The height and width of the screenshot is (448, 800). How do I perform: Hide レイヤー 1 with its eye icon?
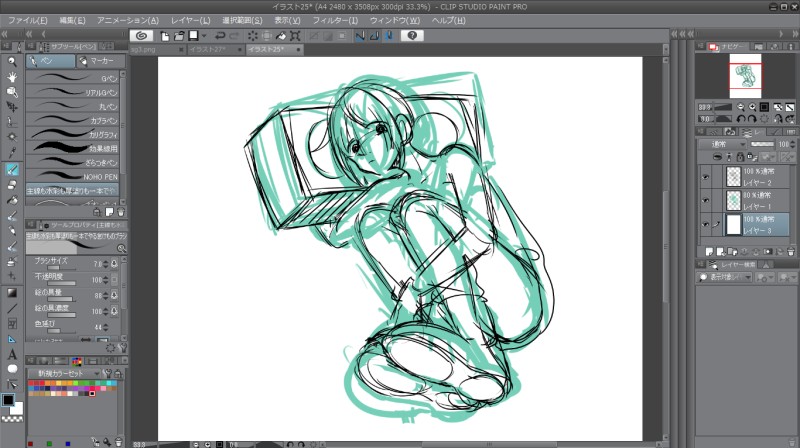706,201
